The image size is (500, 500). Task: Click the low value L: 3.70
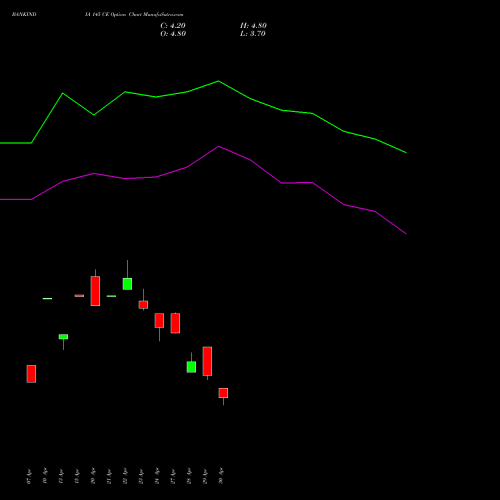click(x=253, y=34)
